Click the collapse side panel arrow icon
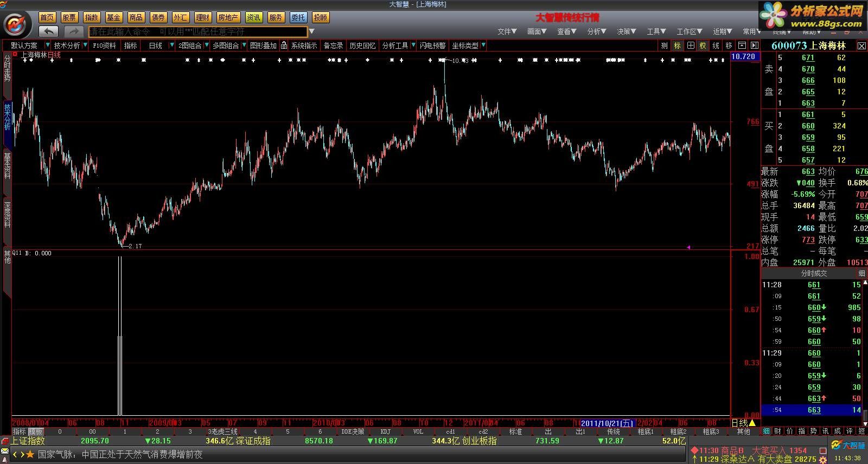868x464 pixels. coord(754,46)
